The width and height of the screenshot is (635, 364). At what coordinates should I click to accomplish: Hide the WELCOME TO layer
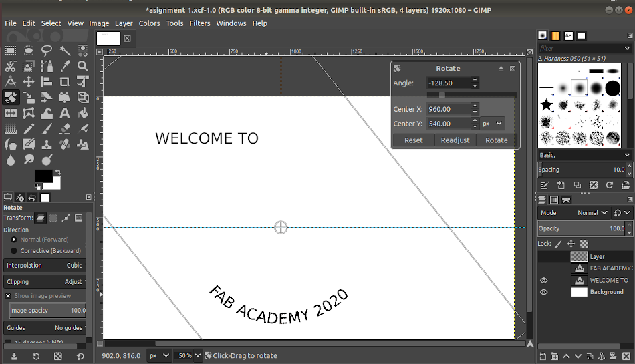tap(544, 281)
